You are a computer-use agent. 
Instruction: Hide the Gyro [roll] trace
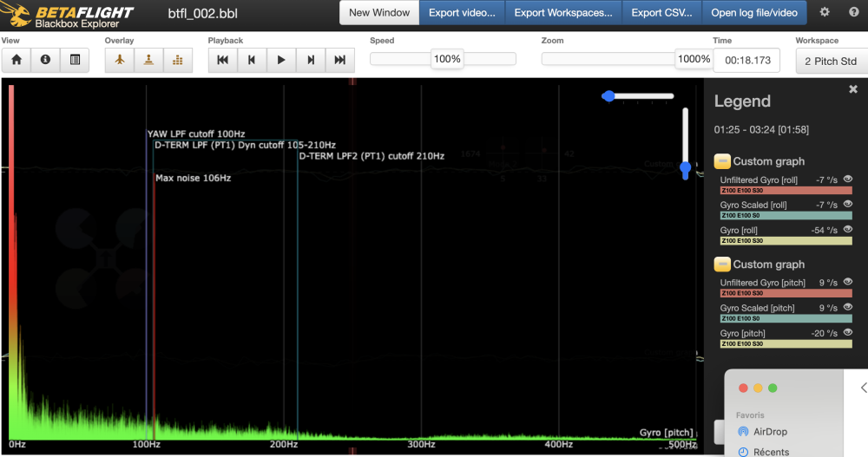pos(847,230)
